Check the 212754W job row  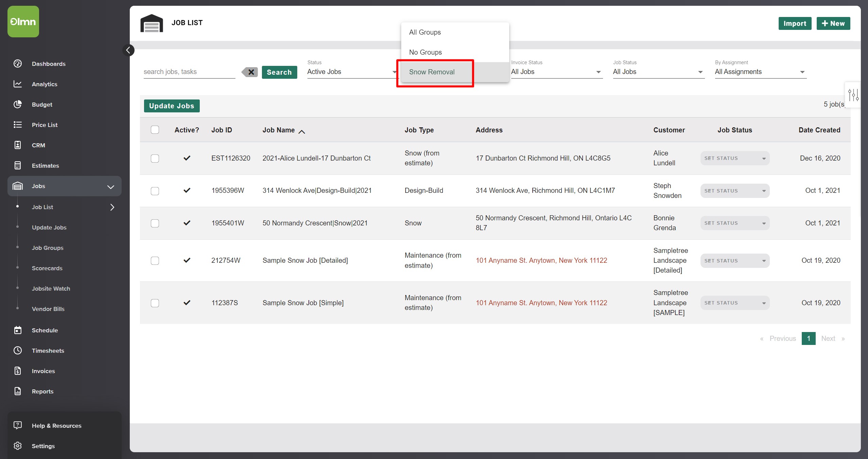[155, 261]
